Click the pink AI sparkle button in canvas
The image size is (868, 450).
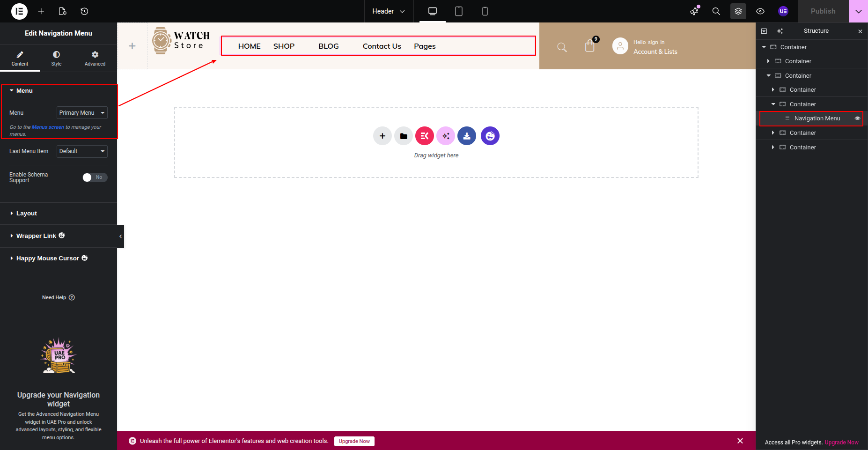(445, 136)
